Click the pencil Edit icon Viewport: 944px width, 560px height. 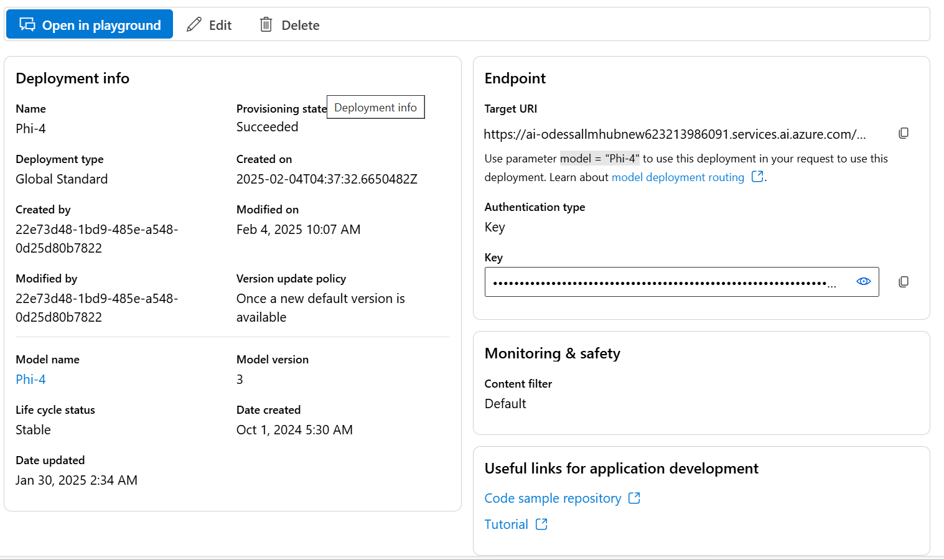[x=194, y=25]
